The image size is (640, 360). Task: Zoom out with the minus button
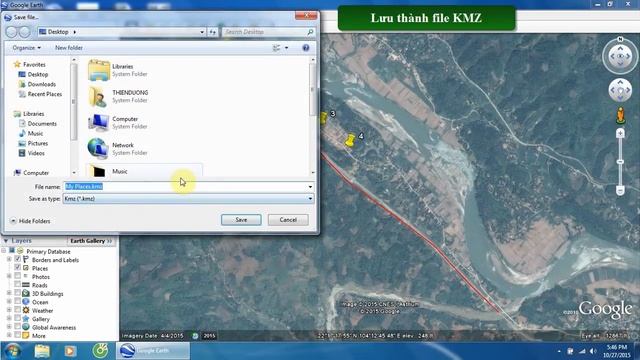(620, 191)
